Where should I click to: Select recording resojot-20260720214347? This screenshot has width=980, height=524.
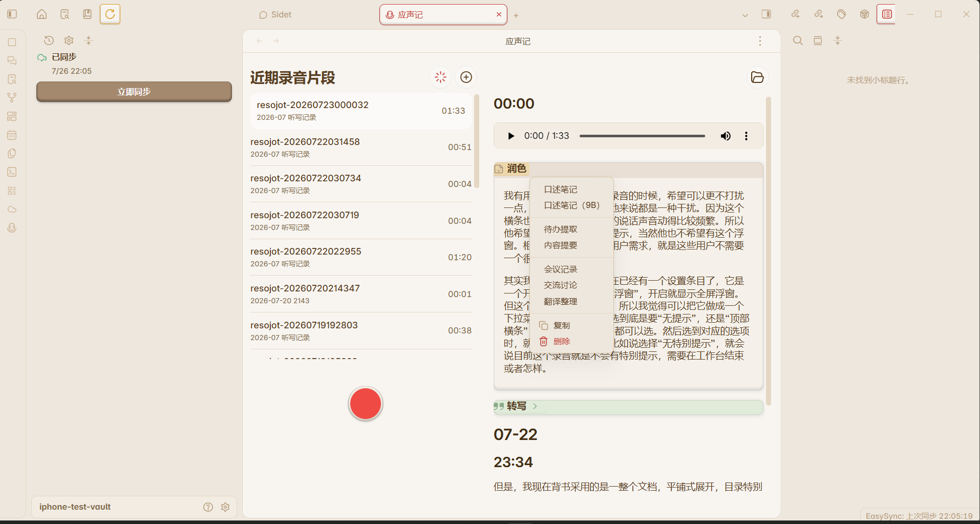click(x=361, y=294)
